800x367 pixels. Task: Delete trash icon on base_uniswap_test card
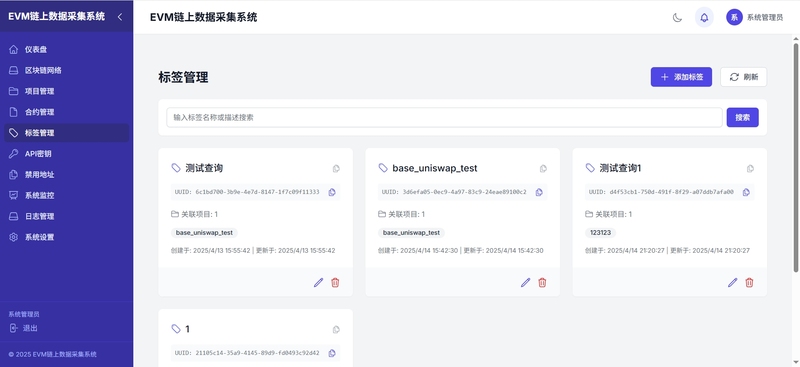click(x=542, y=282)
